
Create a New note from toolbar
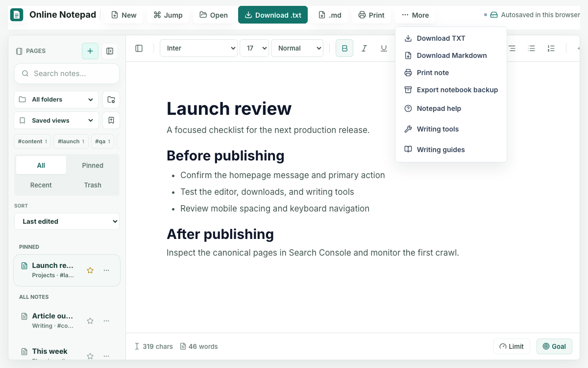(x=124, y=15)
